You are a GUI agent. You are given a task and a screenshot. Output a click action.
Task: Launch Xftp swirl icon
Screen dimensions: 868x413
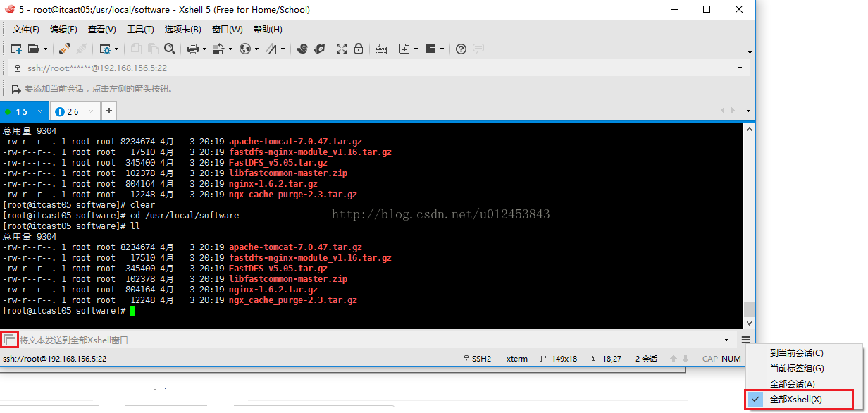coord(302,49)
